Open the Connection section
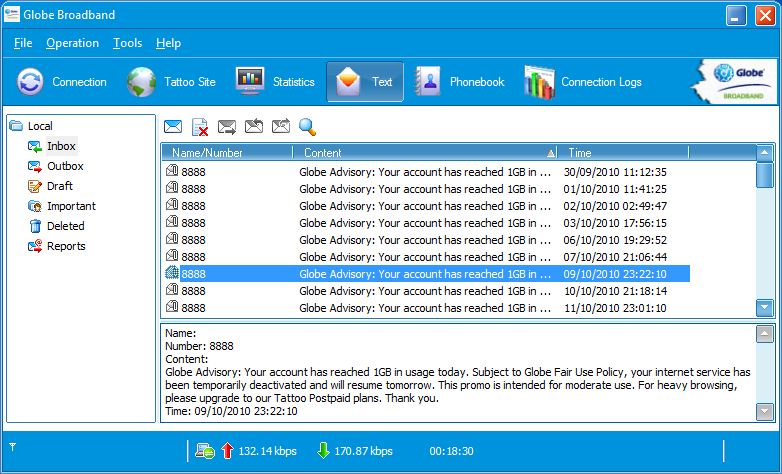 coord(62,82)
